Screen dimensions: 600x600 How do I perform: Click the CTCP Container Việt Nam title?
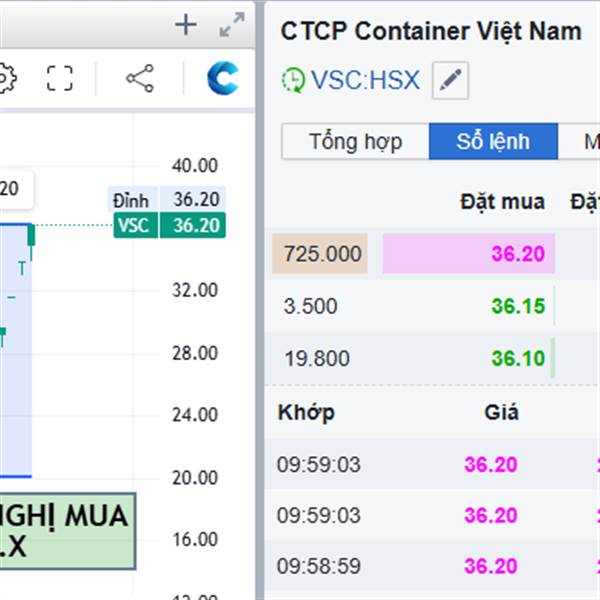[x=431, y=31]
